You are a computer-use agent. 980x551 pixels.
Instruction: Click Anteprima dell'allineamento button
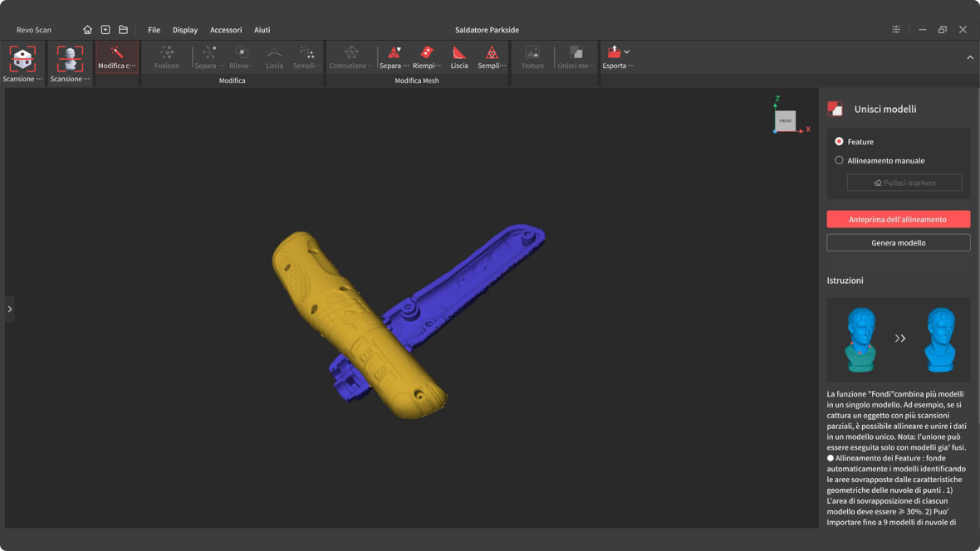[898, 219]
